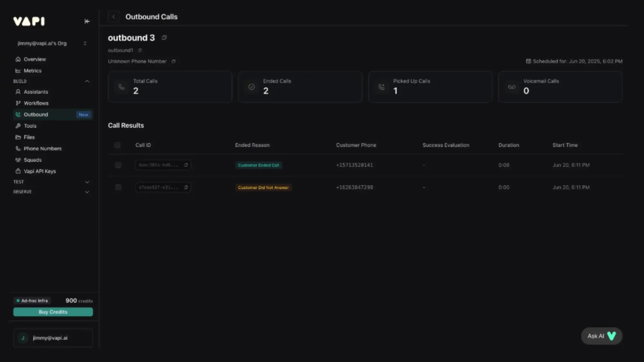The height and width of the screenshot is (362, 644).
Task: Open Assistants in the sidebar
Action: coord(36,92)
